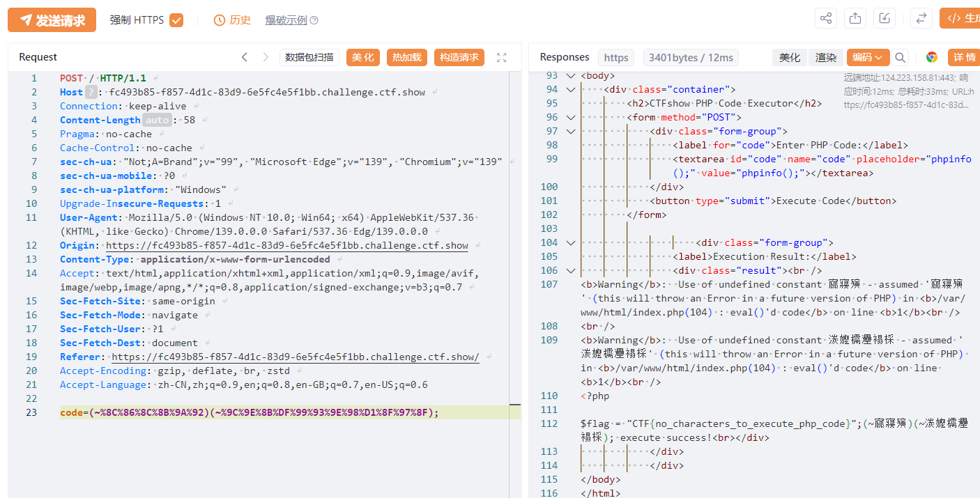Click the 数据包扫描 button
The image size is (980, 498).
pyautogui.click(x=309, y=57)
